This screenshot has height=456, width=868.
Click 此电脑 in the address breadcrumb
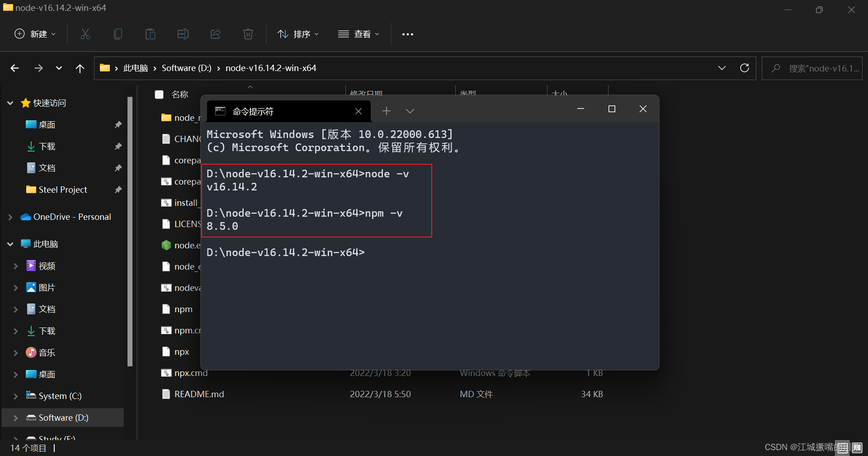136,68
